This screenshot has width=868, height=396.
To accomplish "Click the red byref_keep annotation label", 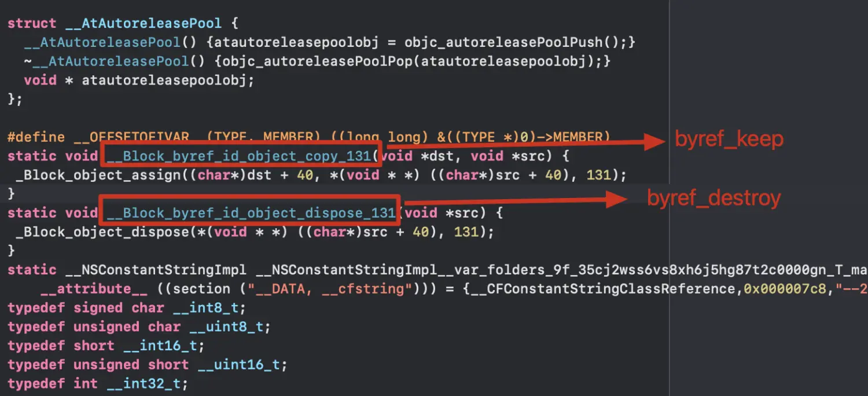I will tap(729, 139).
